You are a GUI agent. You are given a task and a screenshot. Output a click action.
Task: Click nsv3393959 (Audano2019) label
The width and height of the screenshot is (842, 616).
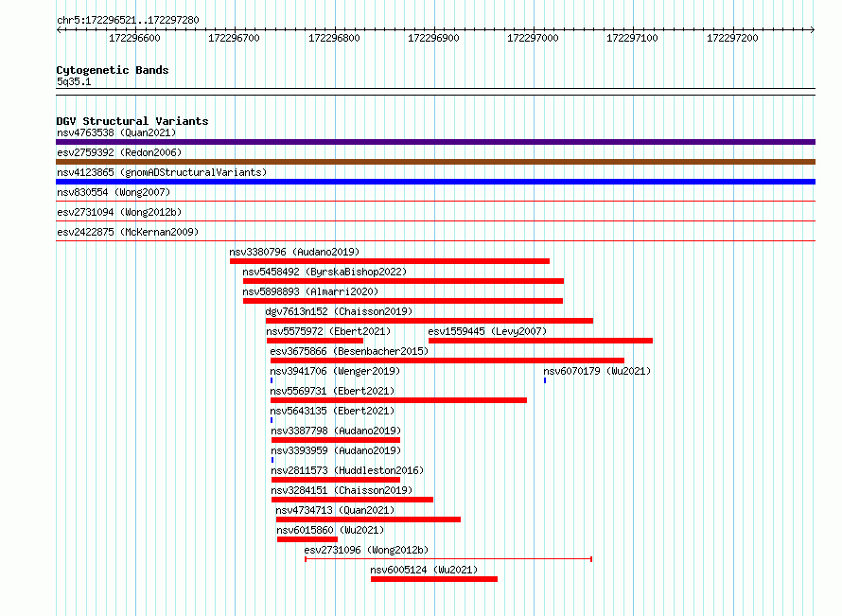[x=336, y=450]
